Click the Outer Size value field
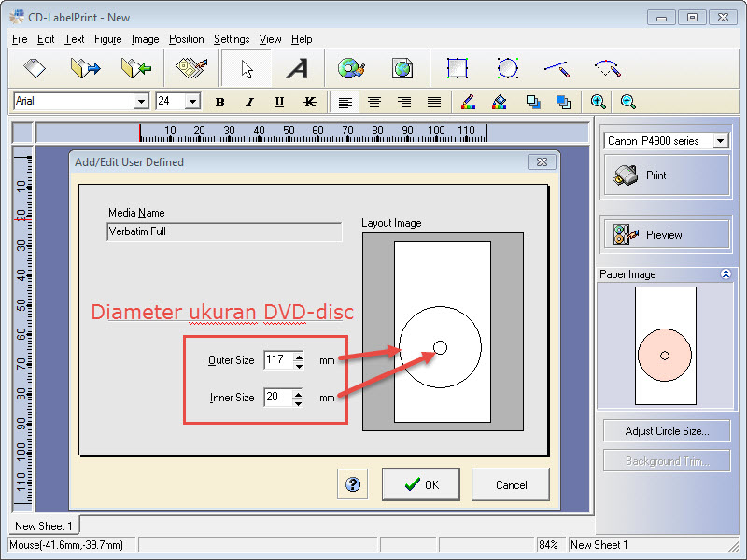Image resolution: width=747 pixels, height=560 pixels. coord(278,360)
